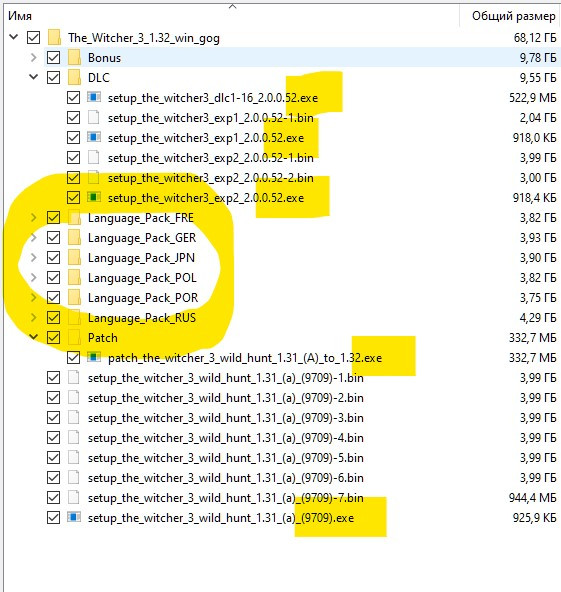The width and height of the screenshot is (561, 592).
Task: Sort by the Общий размер column header
Action: coord(513,16)
